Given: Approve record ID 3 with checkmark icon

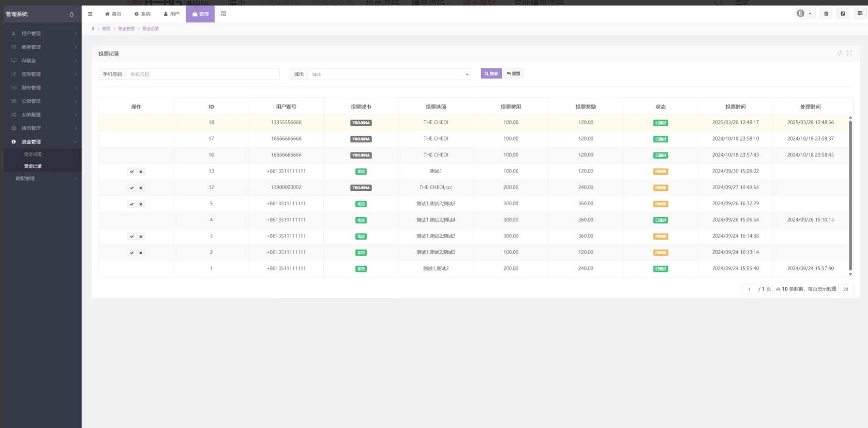Looking at the screenshot, I should (x=132, y=237).
